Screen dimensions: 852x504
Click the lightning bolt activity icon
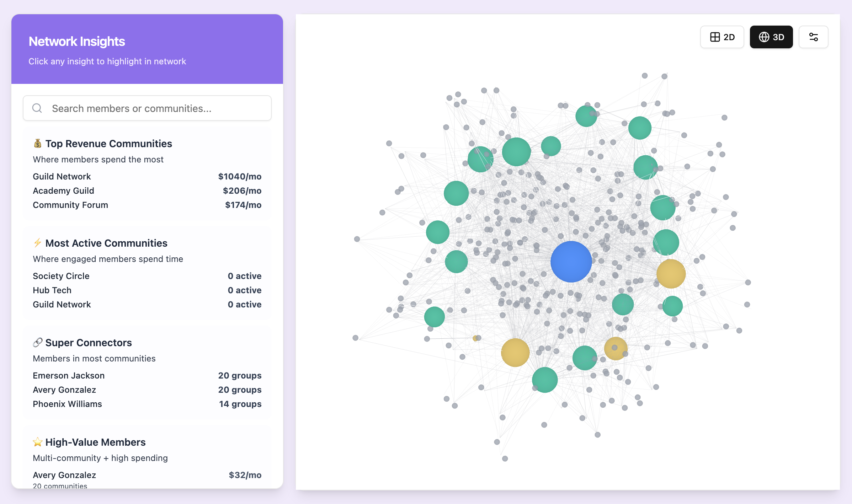pyautogui.click(x=37, y=243)
